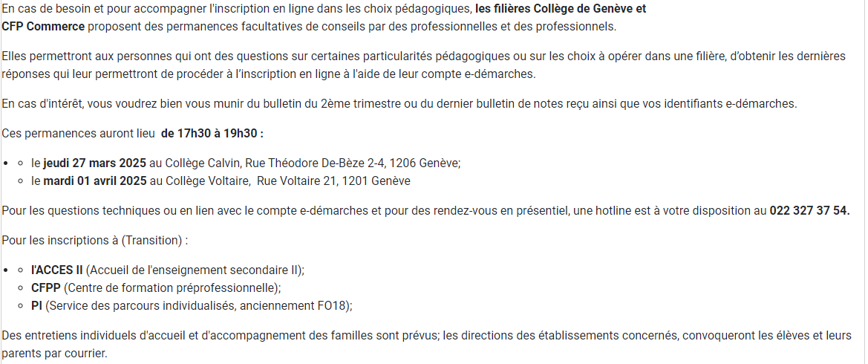This screenshot has width=868, height=364.
Task: Click the bold text "les filières Collège de Genève et"
Action: pyautogui.click(x=561, y=10)
